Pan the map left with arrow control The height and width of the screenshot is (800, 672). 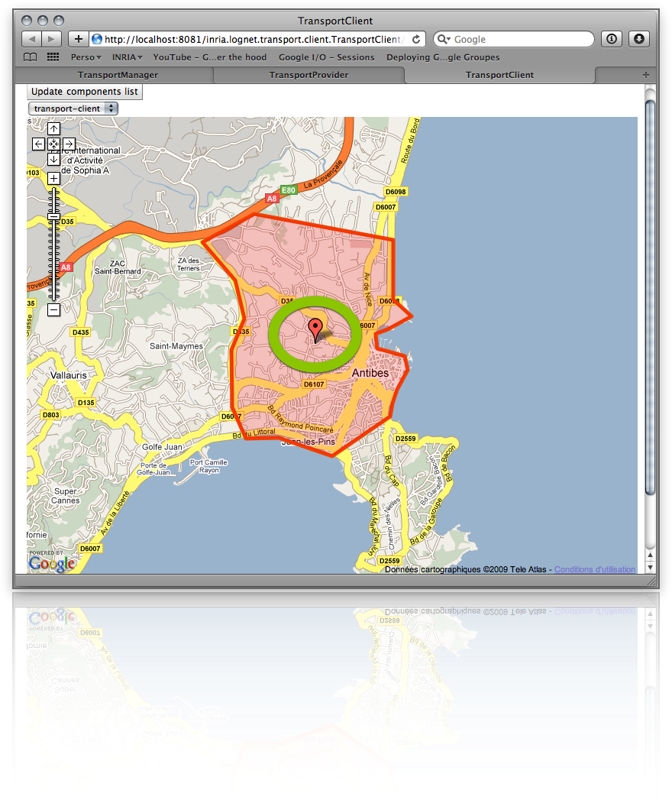(38, 144)
